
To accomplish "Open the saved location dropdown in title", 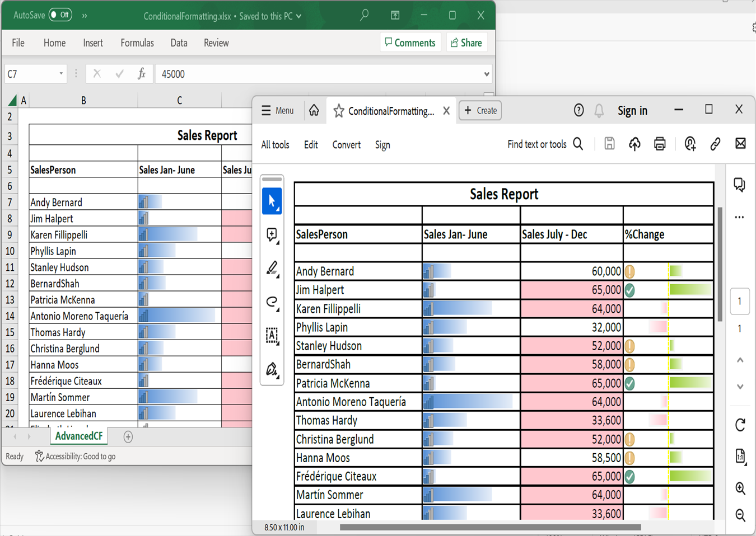I will point(299,16).
